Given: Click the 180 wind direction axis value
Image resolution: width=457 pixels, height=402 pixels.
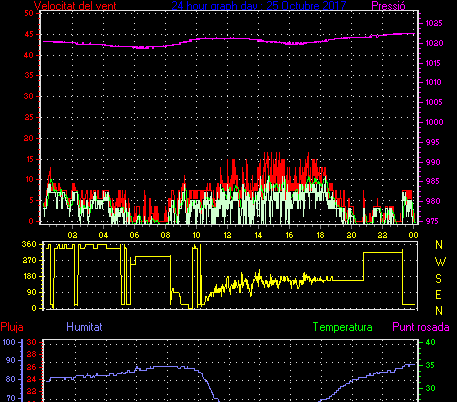Looking at the screenshot, I should [x=29, y=276].
